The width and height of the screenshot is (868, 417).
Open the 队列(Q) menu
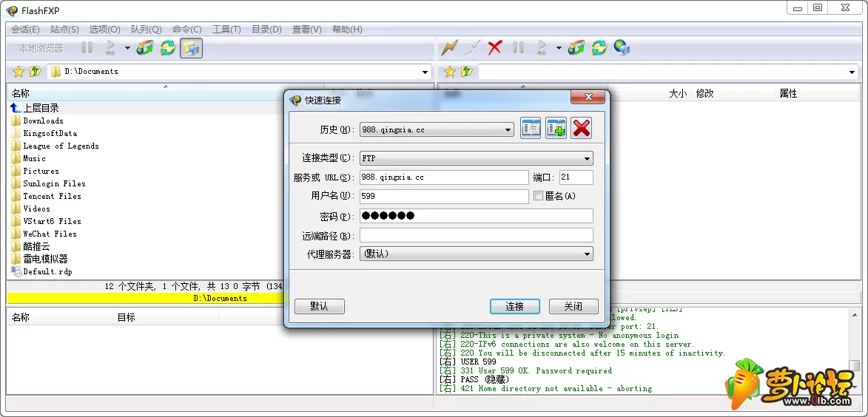tap(146, 30)
